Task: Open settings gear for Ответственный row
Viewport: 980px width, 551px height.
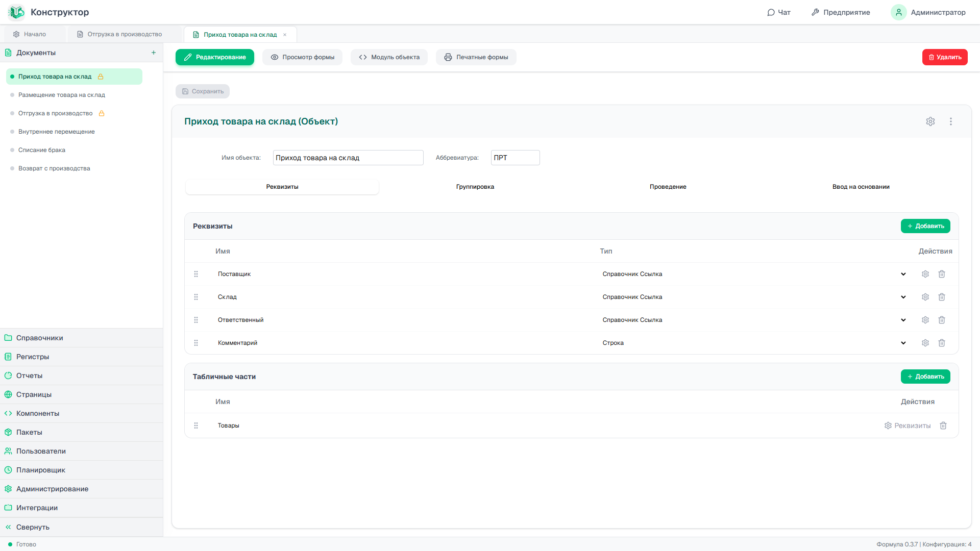Action: pyautogui.click(x=925, y=320)
